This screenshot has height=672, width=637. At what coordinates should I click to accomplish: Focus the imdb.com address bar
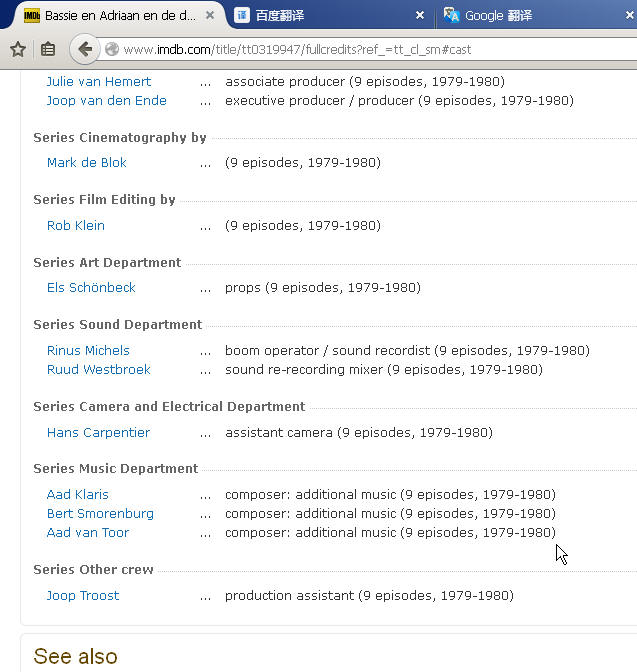coord(369,50)
